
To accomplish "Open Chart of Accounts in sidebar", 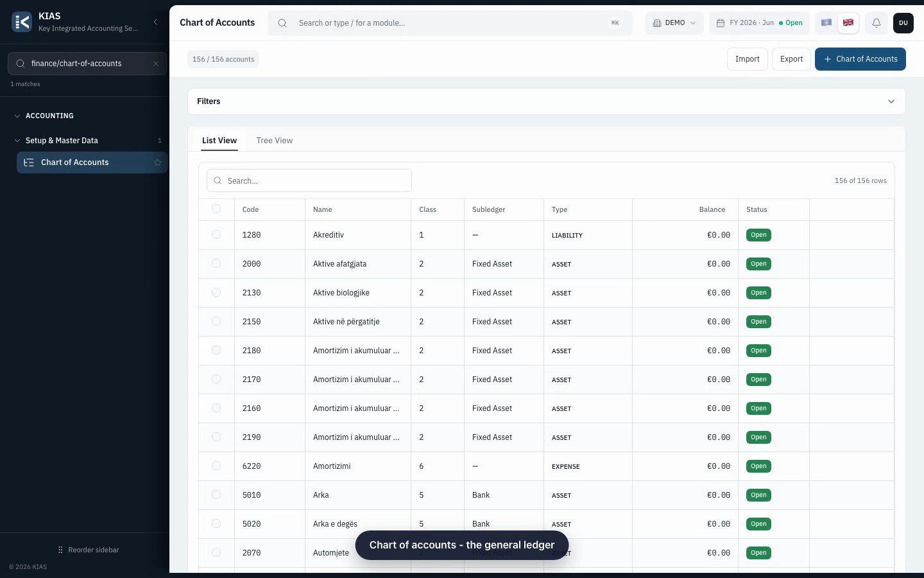I will tap(92, 162).
